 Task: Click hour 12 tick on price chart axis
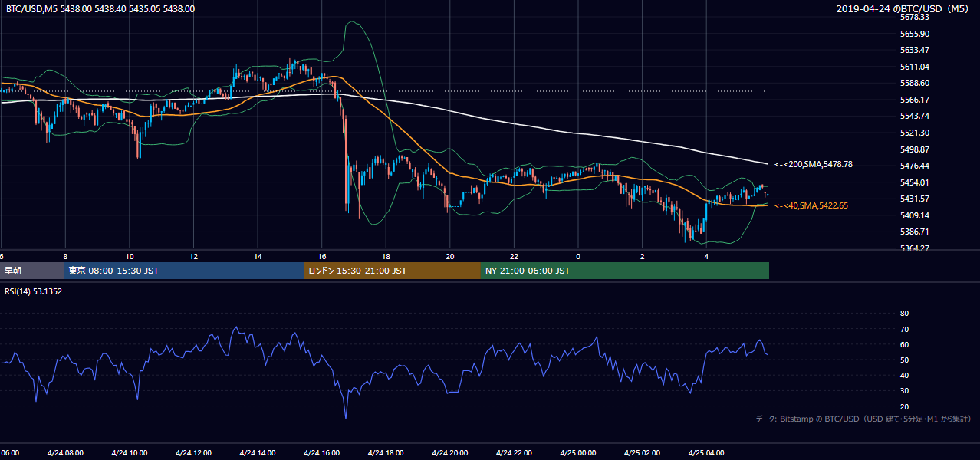tap(193, 256)
